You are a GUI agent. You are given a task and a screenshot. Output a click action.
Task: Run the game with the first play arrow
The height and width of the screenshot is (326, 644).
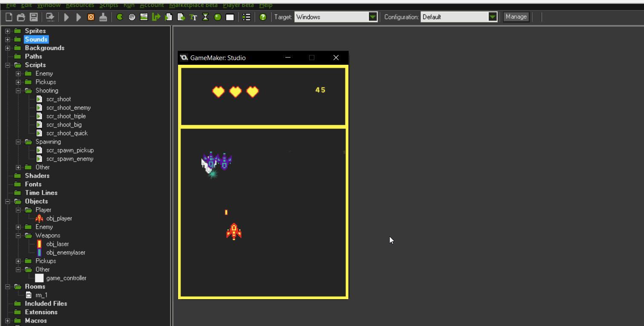(66, 17)
